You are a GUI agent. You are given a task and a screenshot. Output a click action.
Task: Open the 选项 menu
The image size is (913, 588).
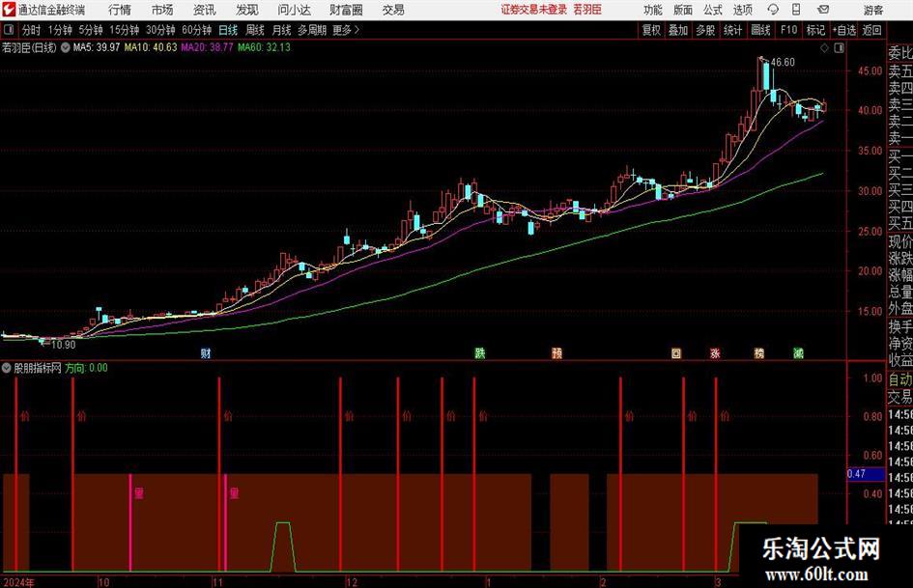(x=742, y=10)
